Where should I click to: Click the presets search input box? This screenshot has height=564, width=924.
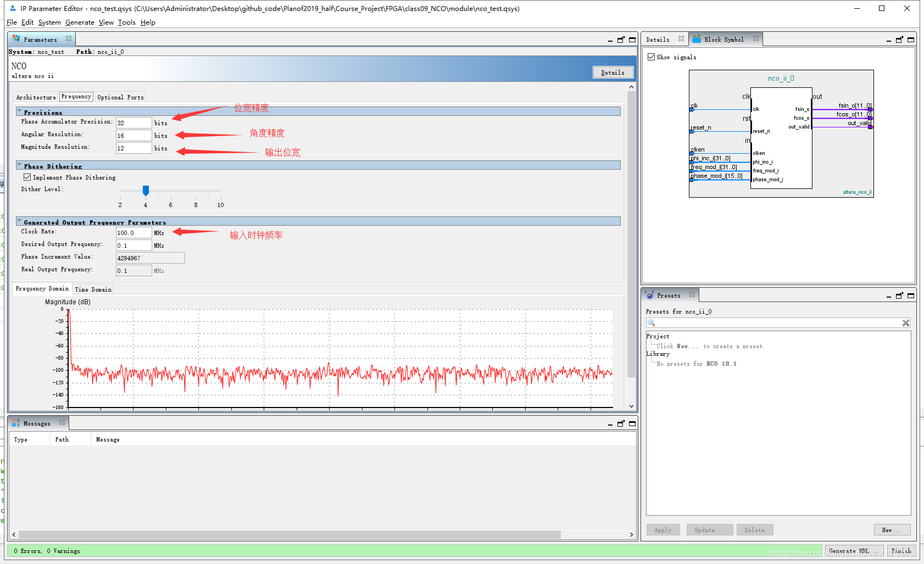click(x=778, y=323)
